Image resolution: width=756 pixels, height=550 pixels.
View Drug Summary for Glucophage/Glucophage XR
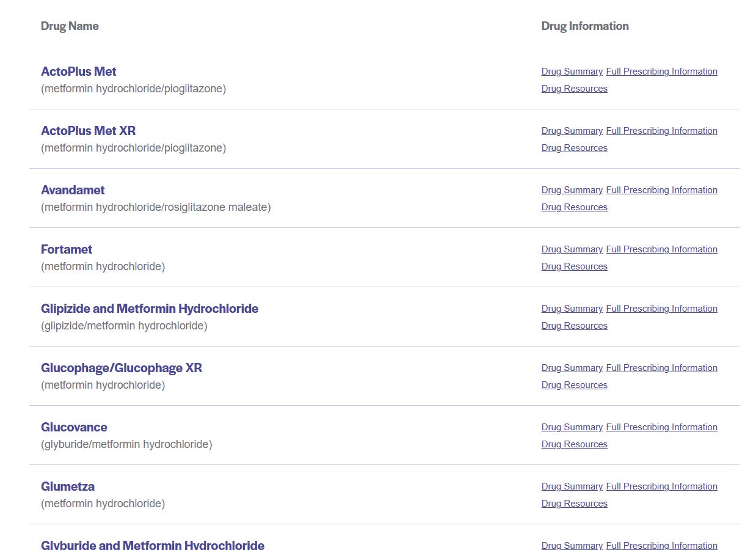(x=572, y=368)
